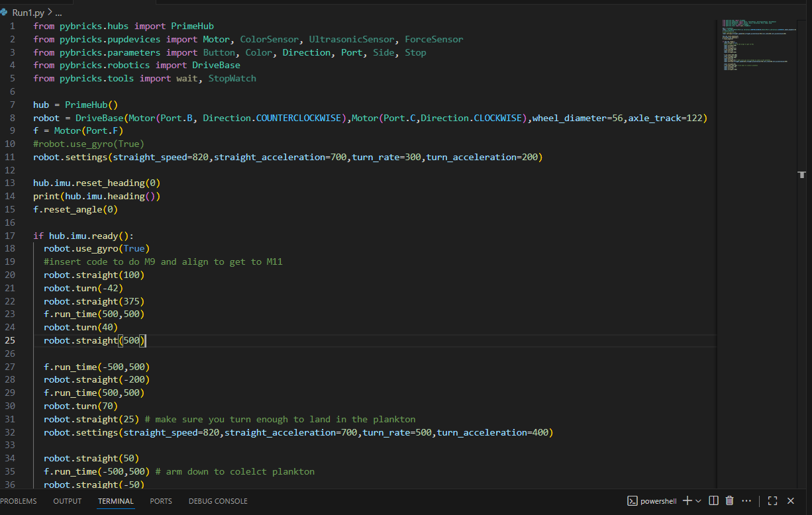Open the terminal panel's more actions ellipsis

(x=747, y=501)
